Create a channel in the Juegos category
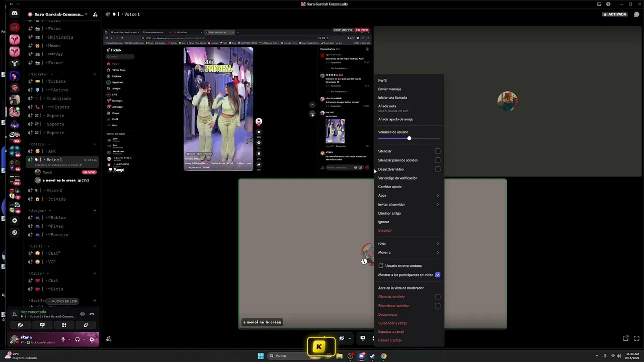This screenshot has width=644, height=362. point(95,211)
